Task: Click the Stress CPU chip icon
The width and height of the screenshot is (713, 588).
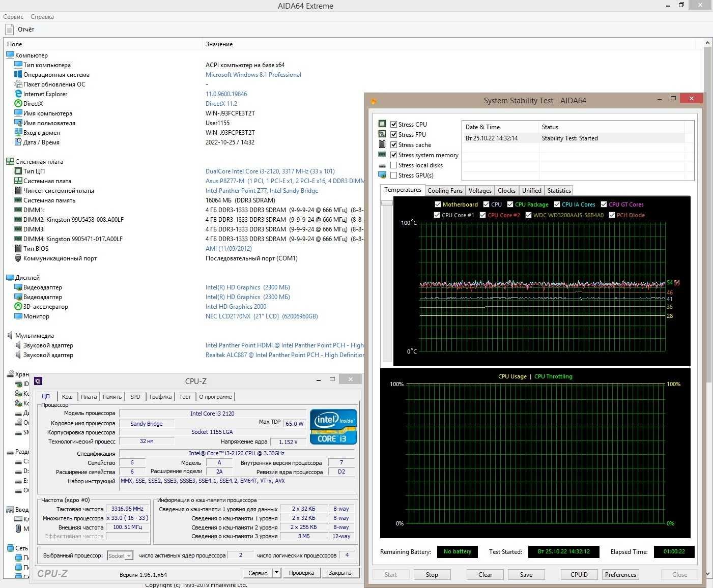Action: [x=382, y=124]
